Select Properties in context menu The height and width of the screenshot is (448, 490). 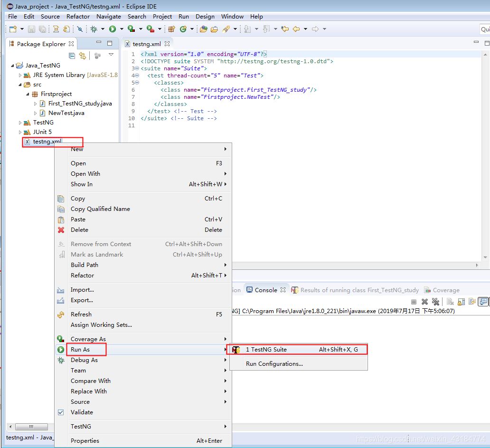coord(144,441)
